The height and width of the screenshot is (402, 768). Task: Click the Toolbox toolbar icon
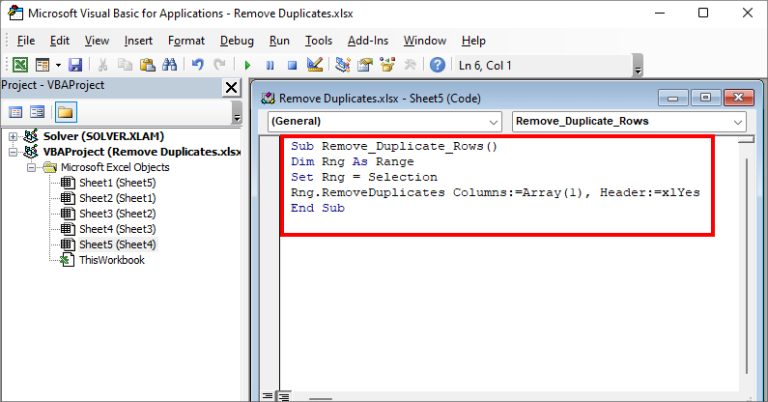click(409, 65)
